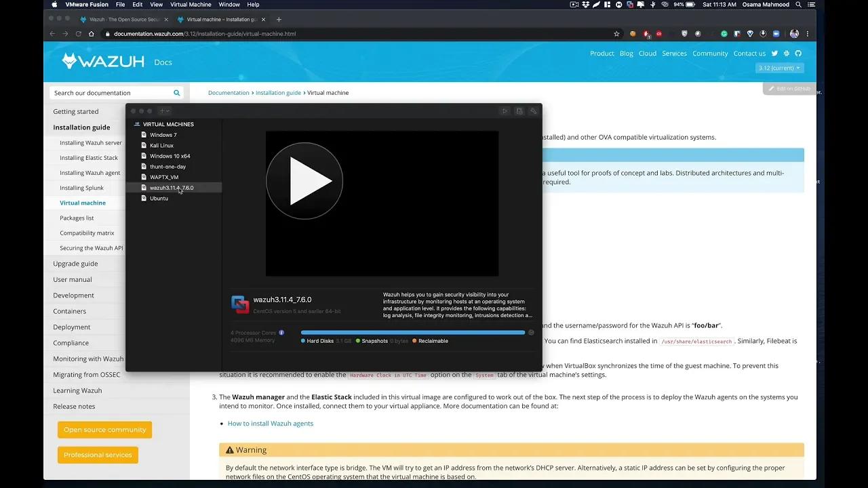Viewport: 868px width, 488px height.
Task: Click the search magnifier in the documentation sidebar
Action: click(x=176, y=92)
